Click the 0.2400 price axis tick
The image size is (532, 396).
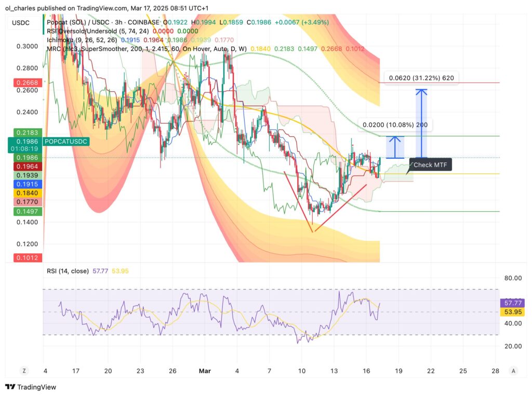pos(28,112)
